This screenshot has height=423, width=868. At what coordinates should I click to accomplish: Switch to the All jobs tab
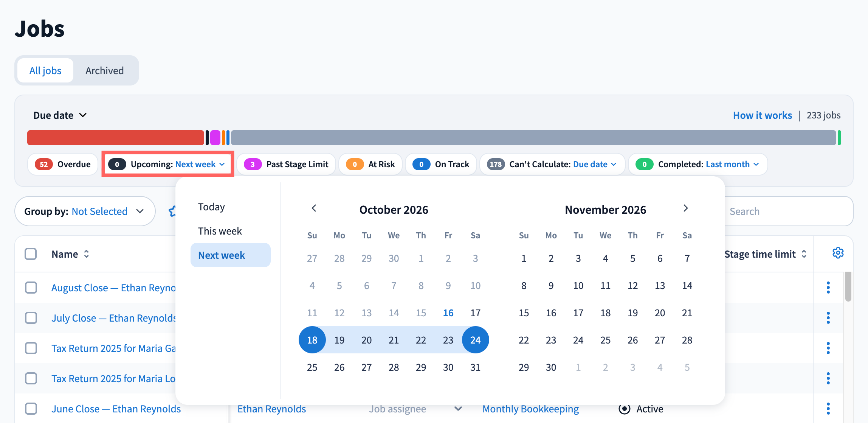click(x=45, y=70)
